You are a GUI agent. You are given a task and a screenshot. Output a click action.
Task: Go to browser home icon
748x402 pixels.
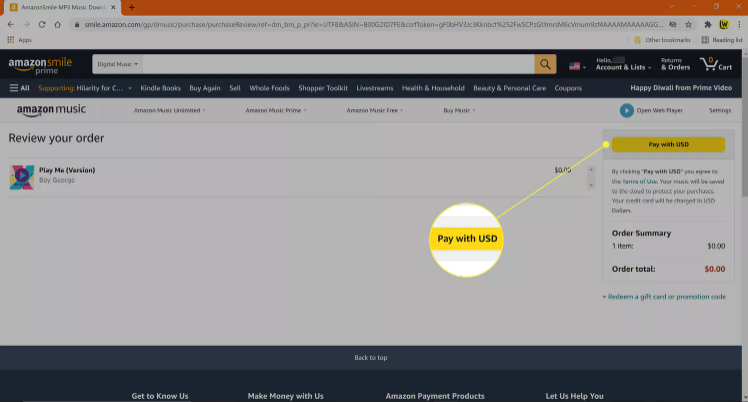57,24
